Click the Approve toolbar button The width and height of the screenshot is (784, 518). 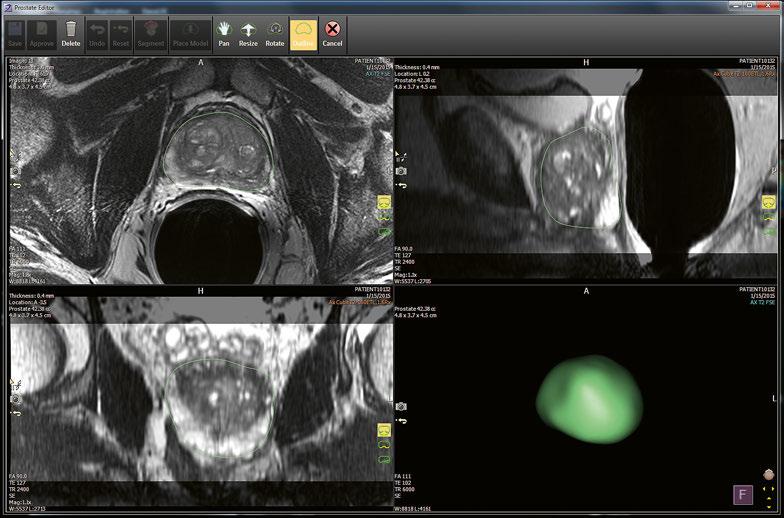tap(42, 34)
